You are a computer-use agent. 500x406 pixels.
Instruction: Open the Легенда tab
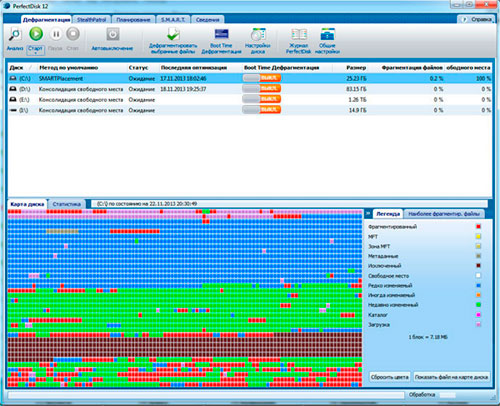click(388, 214)
